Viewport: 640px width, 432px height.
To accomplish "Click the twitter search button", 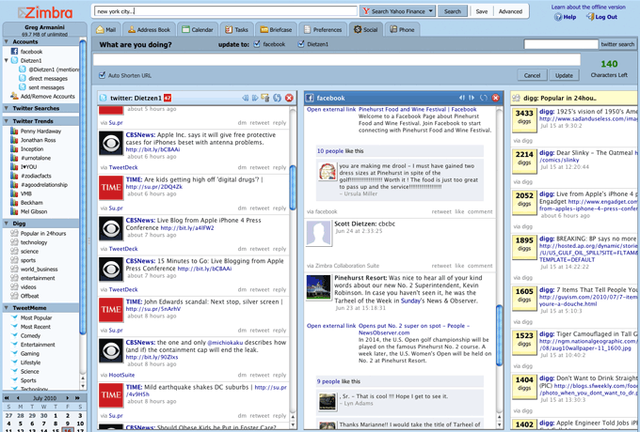I will [617, 44].
